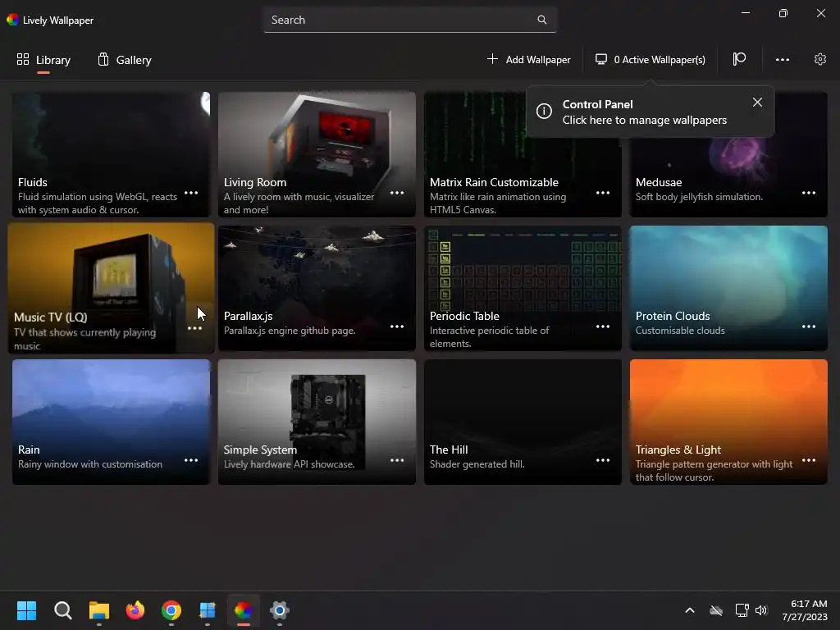The width and height of the screenshot is (840, 630).
Task: Launch Chrome from taskbar
Action: tap(171, 610)
